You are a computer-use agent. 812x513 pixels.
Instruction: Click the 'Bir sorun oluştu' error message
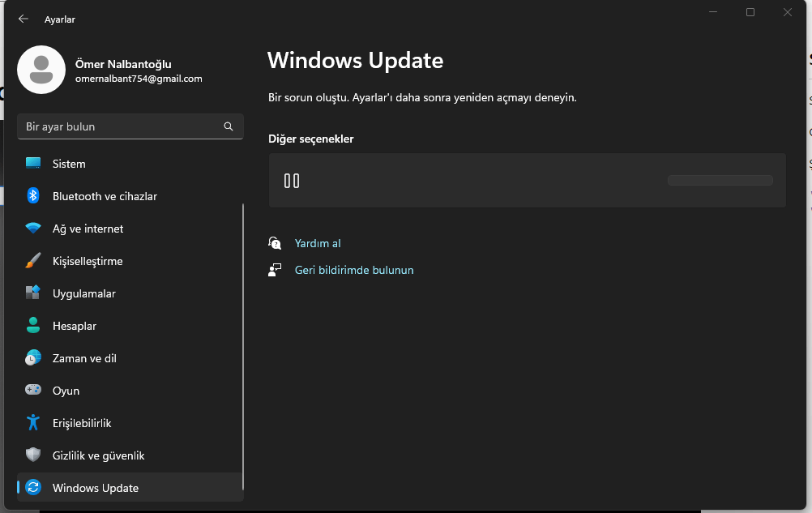422,97
